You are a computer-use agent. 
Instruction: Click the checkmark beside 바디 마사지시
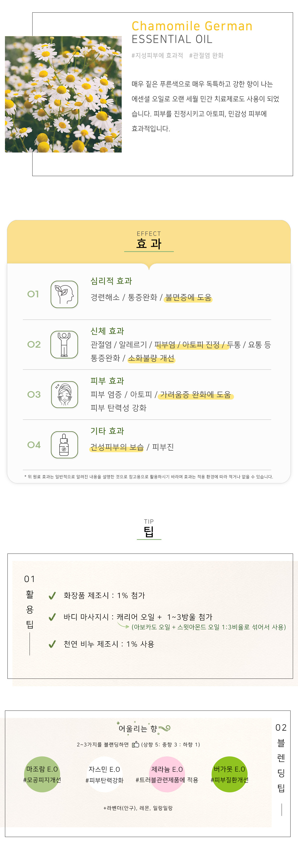[x=52, y=617]
